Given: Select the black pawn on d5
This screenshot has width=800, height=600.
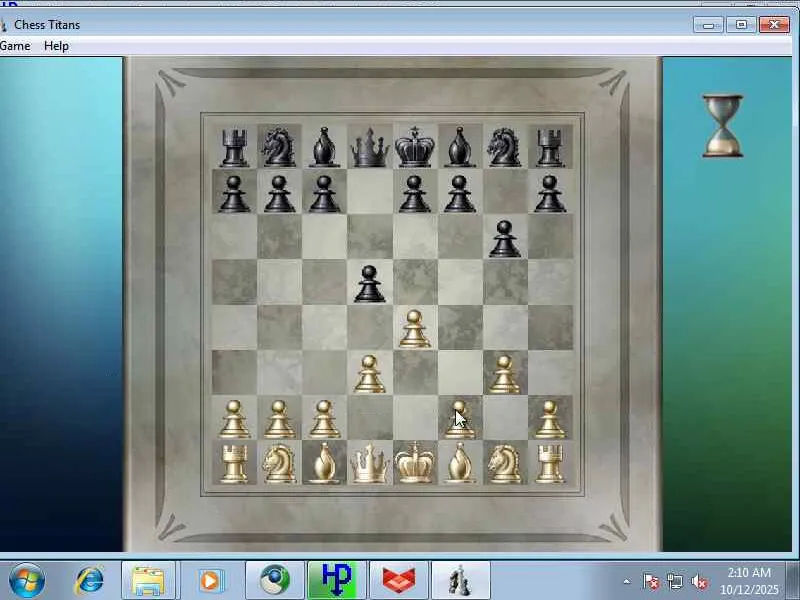Looking at the screenshot, I should point(369,284).
